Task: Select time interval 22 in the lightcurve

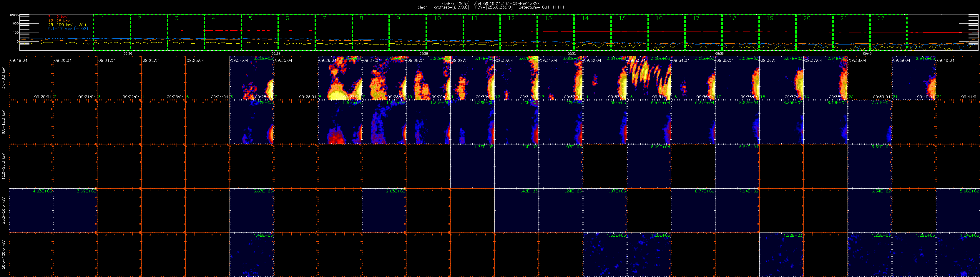Action: (888, 32)
